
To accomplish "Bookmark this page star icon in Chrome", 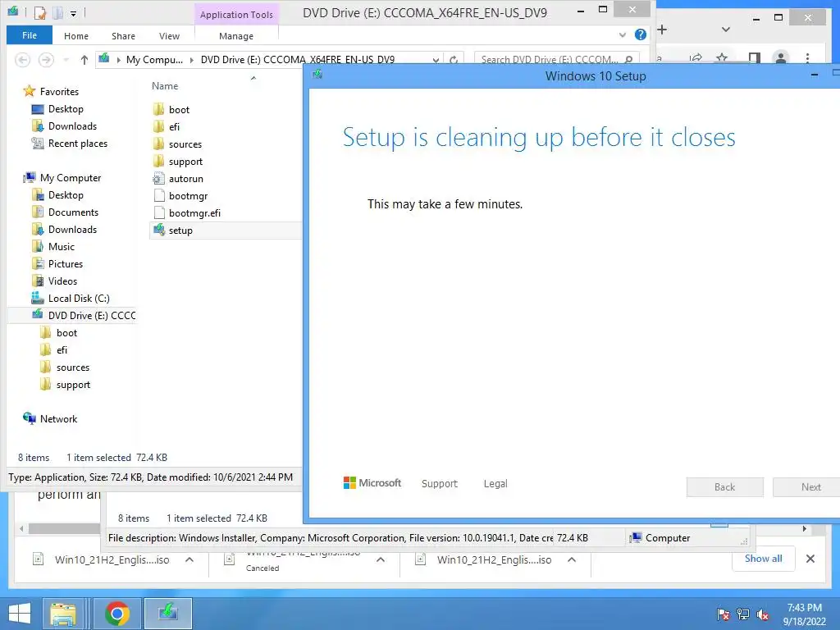I will [722, 57].
